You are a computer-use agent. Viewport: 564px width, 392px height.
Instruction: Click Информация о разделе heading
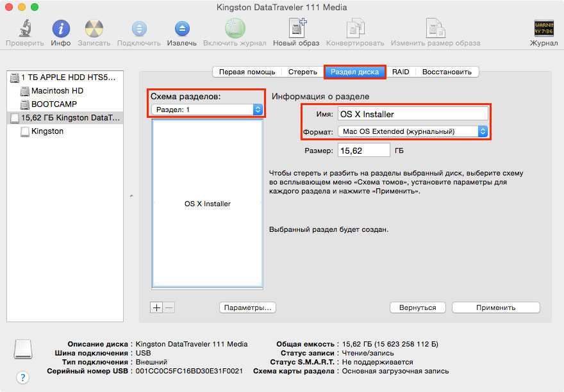click(x=320, y=96)
